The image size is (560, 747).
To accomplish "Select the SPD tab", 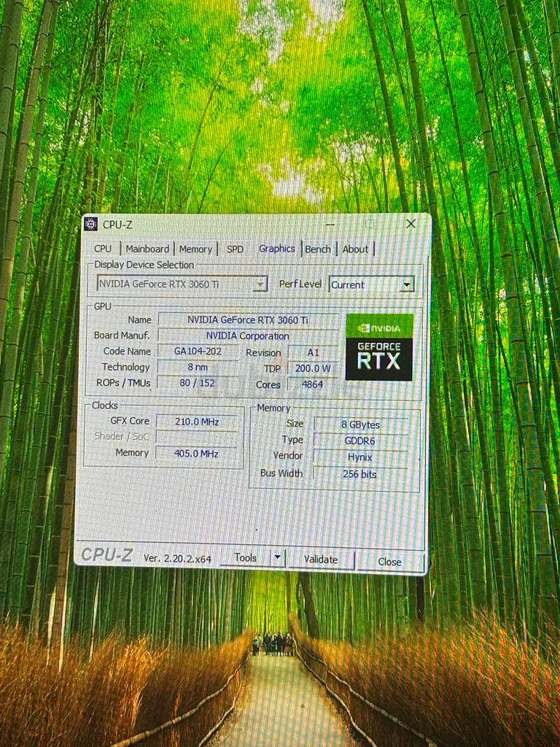I will point(235,249).
